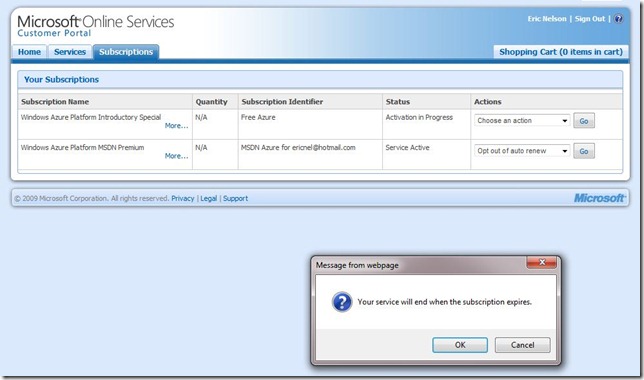Click the Microsoft logo in footer
644x380 pixels.
click(x=599, y=198)
